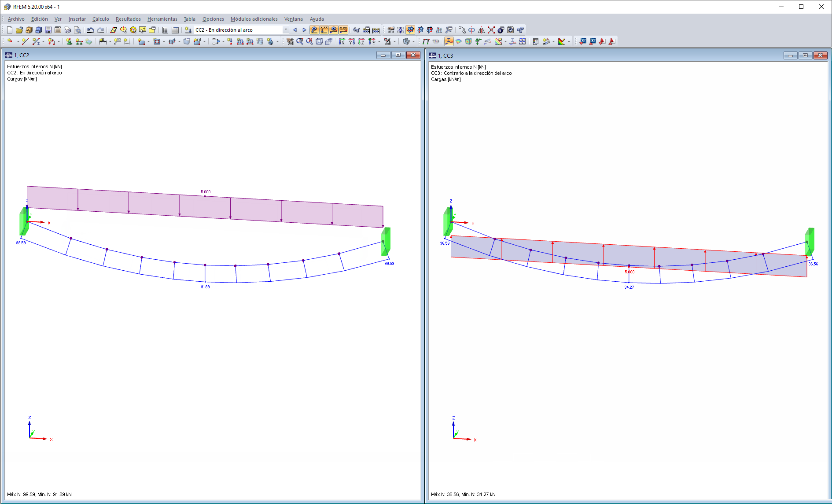Maximize the 1, CC3 child window
832x504 pixels.
[x=806, y=55]
